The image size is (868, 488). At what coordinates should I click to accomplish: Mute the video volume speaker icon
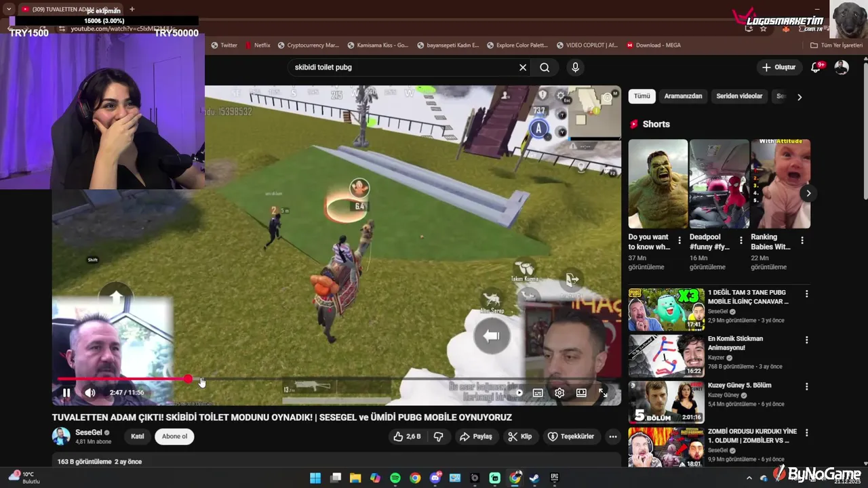click(90, 392)
